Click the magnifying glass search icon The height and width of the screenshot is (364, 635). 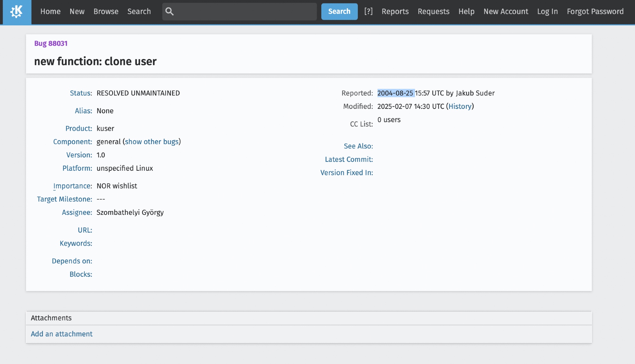[x=170, y=12]
